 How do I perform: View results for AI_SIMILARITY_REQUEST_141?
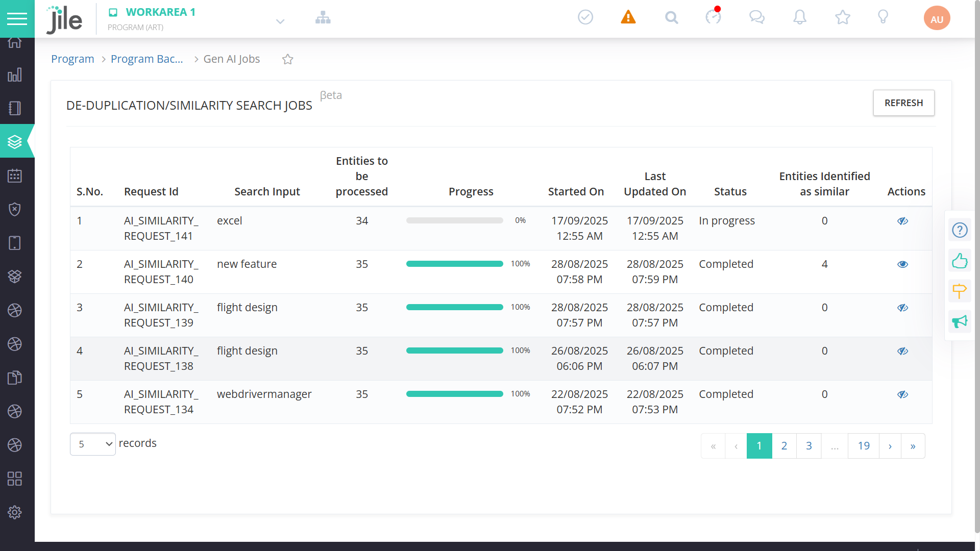pos(902,221)
